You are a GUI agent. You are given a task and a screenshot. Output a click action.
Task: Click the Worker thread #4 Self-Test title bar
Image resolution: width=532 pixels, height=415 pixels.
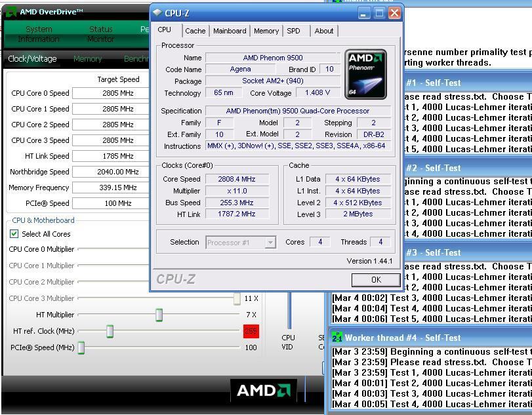(430, 338)
